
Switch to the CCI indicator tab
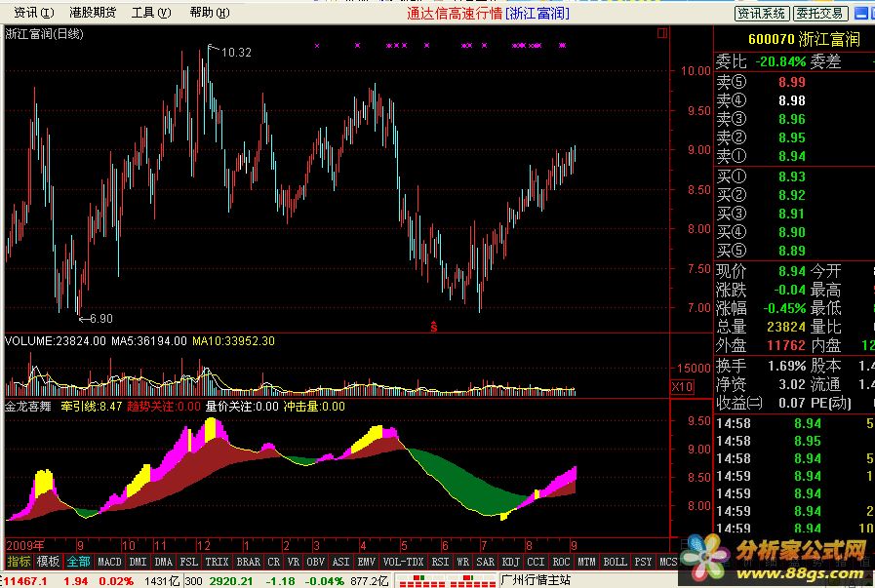(536, 562)
